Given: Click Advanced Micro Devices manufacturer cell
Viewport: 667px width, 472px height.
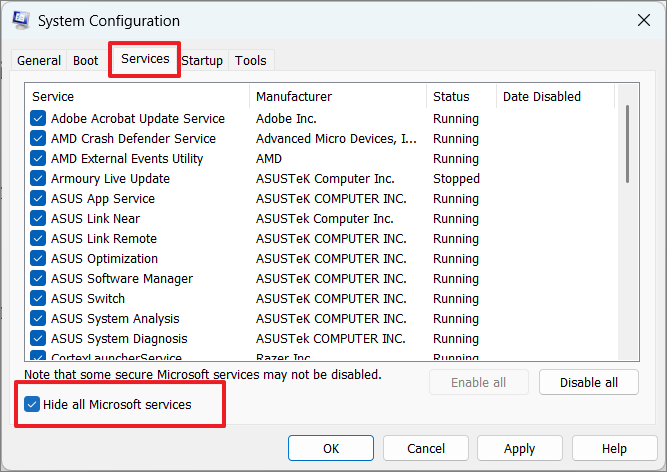Looking at the screenshot, I should tap(336, 139).
